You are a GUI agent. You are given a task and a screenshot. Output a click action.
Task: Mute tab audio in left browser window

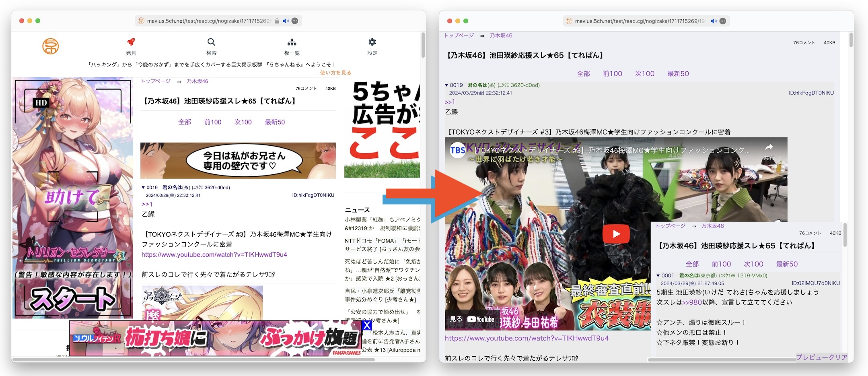(x=286, y=21)
